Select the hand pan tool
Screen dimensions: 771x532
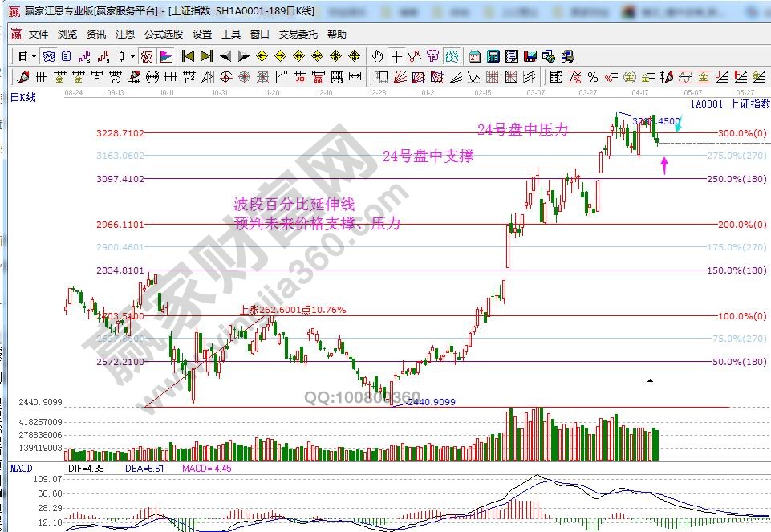(379, 56)
